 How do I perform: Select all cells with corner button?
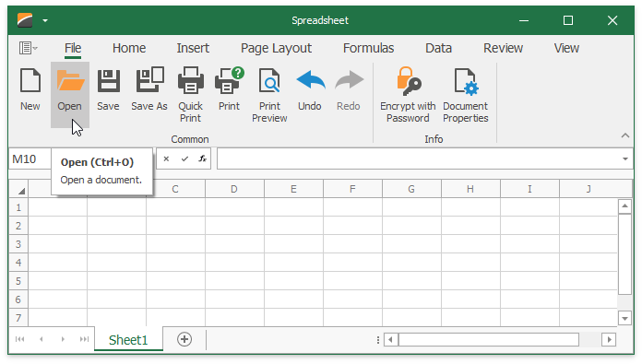18,189
